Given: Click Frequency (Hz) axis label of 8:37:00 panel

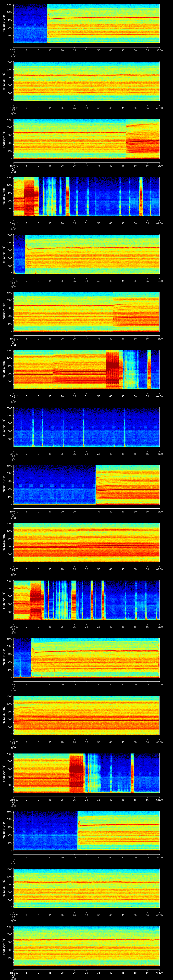Looking at the screenshot, I should [4, 24].
